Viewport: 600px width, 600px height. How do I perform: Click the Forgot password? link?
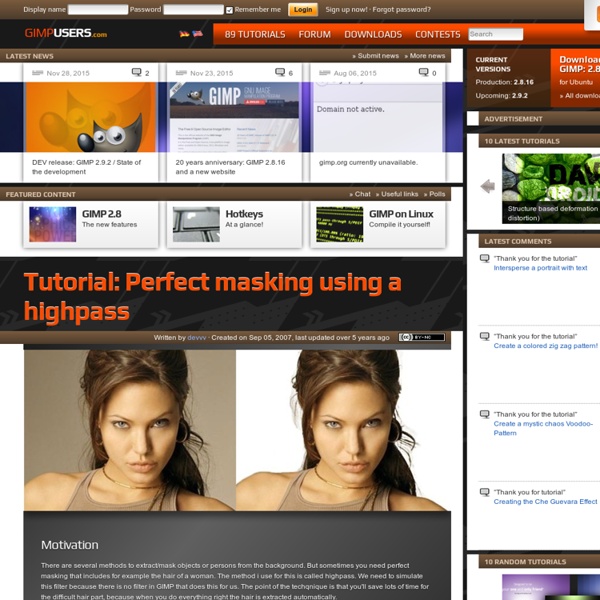[x=402, y=10]
